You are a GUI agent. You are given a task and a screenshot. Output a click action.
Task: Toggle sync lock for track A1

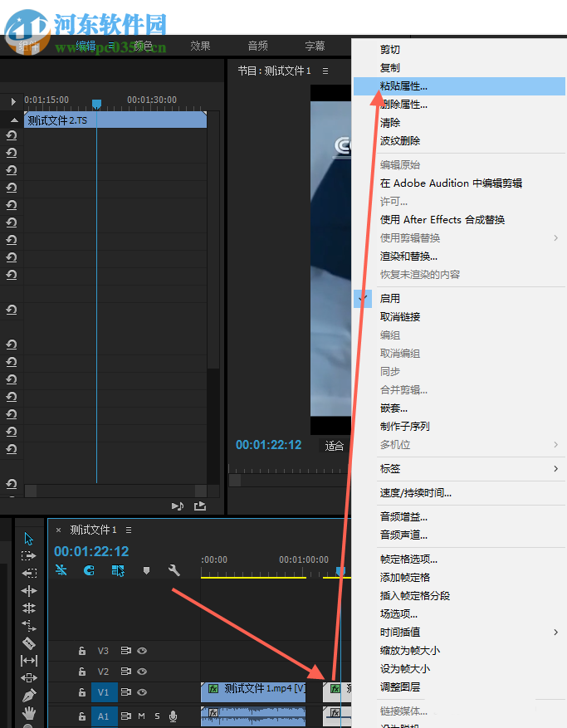tap(126, 716)
